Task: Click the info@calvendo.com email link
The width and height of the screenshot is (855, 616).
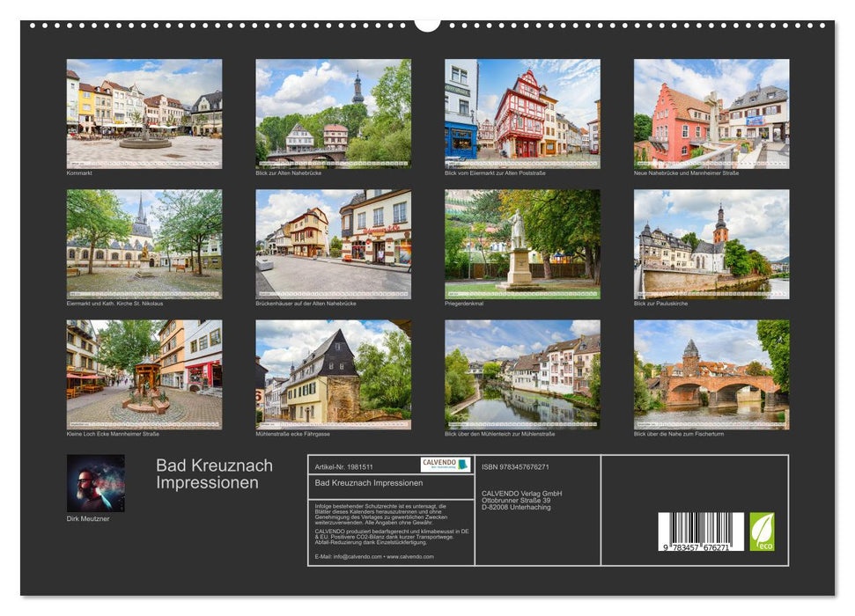Action: [357, 557]
